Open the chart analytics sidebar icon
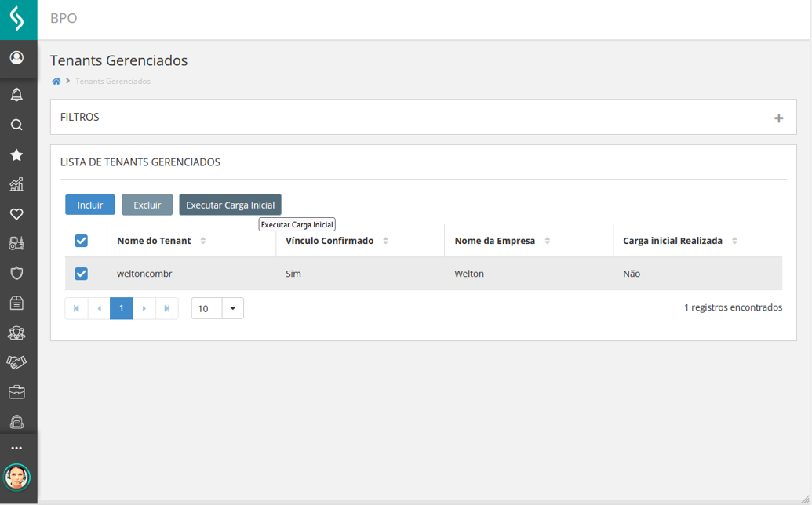Image resolution: width=812 pixels, height=505 pixels. point(16,184)
